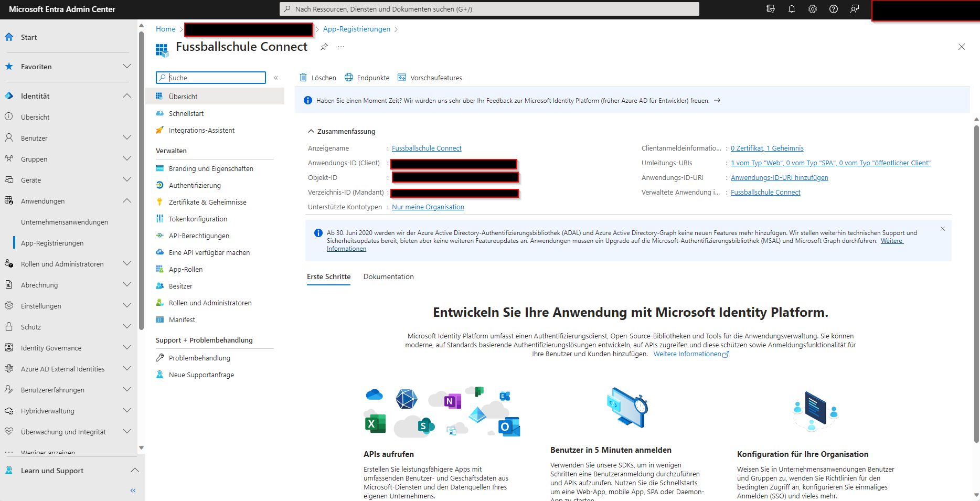
Task: Collapse the resource menu with double chevron
Action: click(276, 78)
